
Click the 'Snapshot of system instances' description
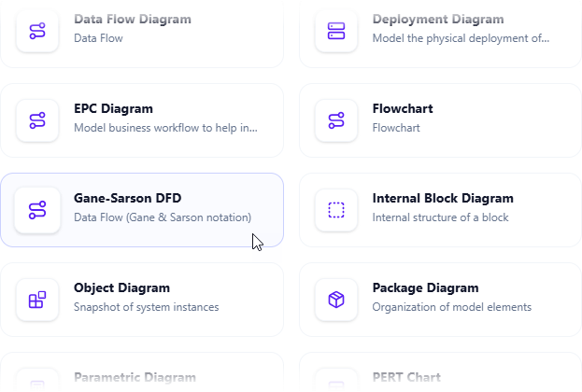click(146, 307)
